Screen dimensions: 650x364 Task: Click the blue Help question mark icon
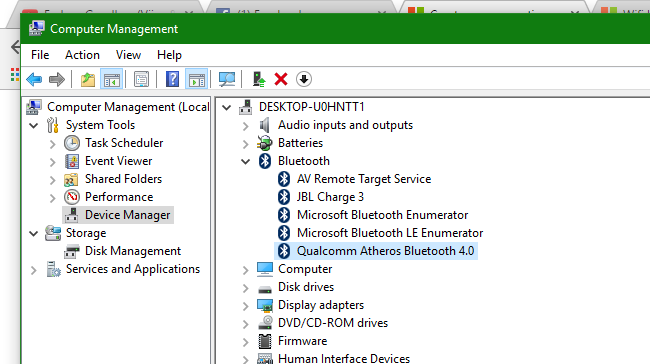coord(172,79)
